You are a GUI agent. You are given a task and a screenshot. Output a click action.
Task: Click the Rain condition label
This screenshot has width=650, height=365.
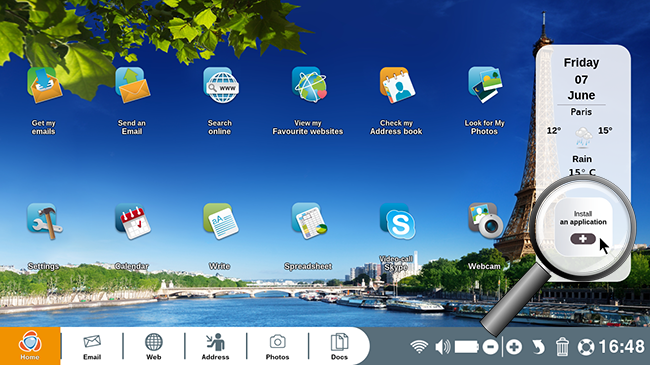pyautogui.click(x=582, y=159)
